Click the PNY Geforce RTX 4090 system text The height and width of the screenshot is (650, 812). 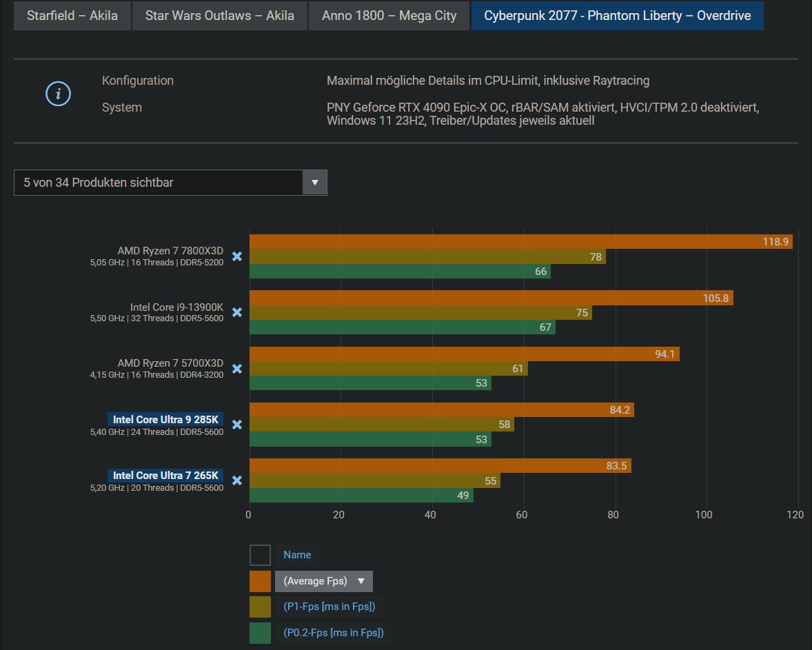click(542, 114)
